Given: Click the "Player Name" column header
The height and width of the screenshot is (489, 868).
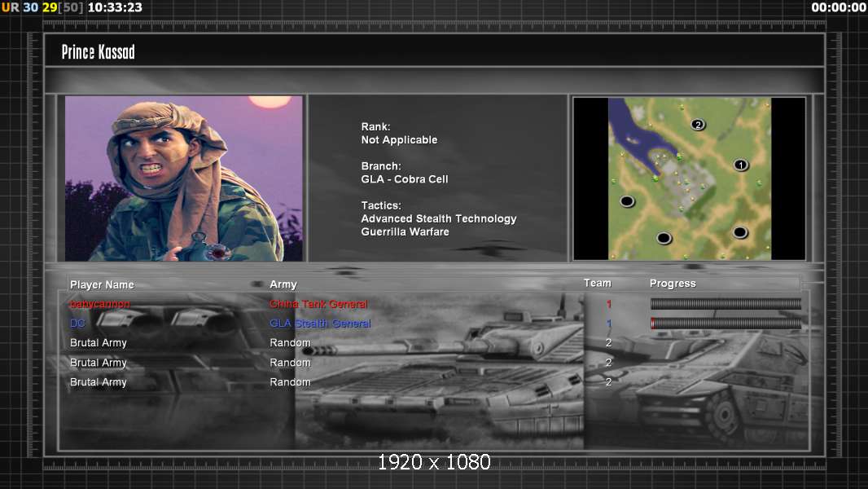Looking at the screenshot, I should click(x=102, y=284).
